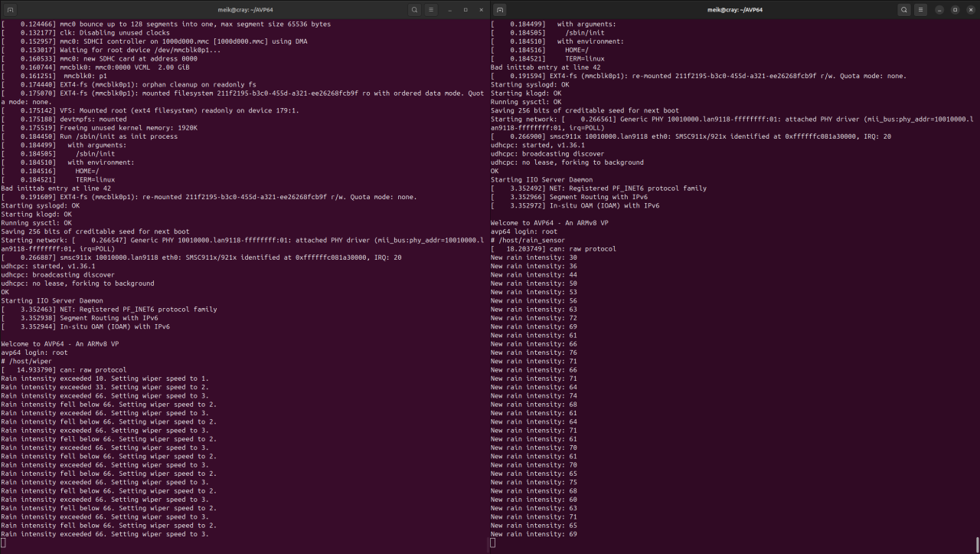
Task: Open a new tab in the left terminal
Action: [x=11, y=10]
